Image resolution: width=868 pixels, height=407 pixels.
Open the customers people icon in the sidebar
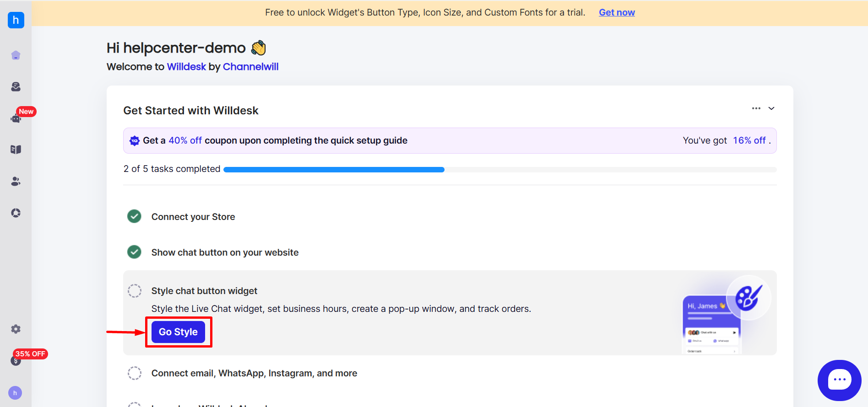16,182
